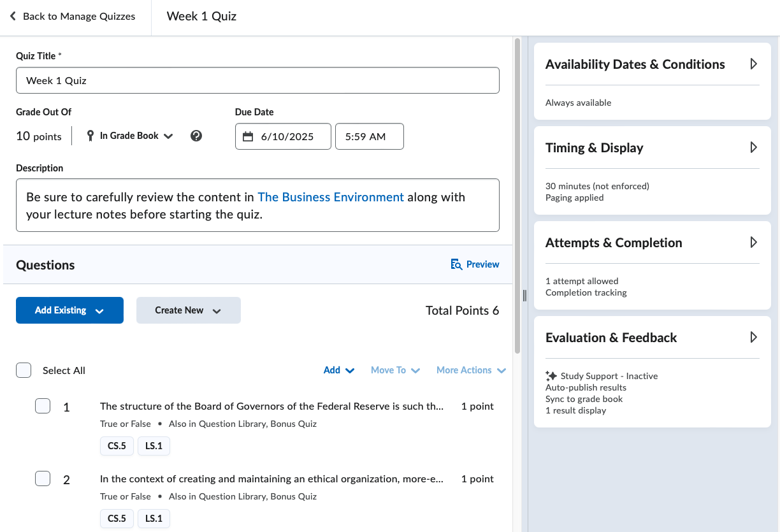780x532 pixels.
Task: Click the grade book pin icon
Action: pyautogui.click(x=90, y=136)
